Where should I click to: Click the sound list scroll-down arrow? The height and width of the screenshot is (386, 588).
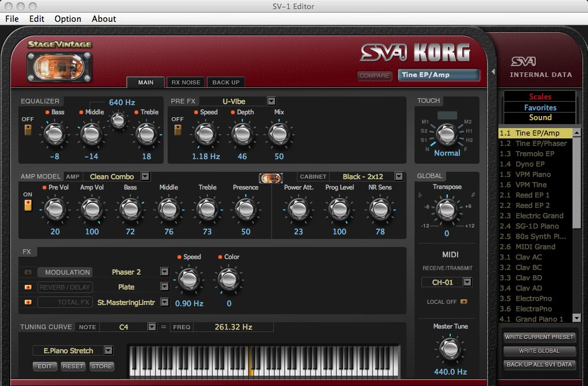pos(577,318)
